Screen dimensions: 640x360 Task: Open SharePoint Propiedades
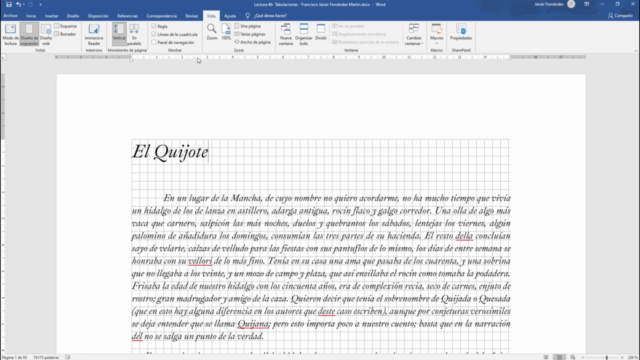pos(461,32)
